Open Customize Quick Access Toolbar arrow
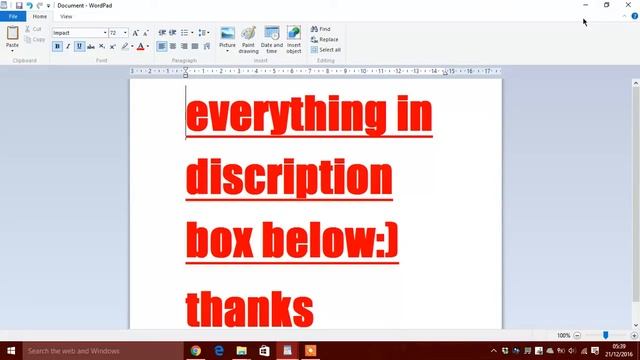Viewport: 640px width, 360px height. click(x=49, y=6)
